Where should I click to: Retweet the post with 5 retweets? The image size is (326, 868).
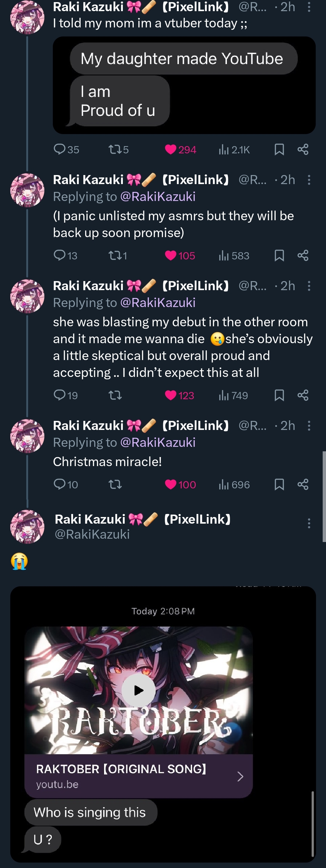(115, 149)
